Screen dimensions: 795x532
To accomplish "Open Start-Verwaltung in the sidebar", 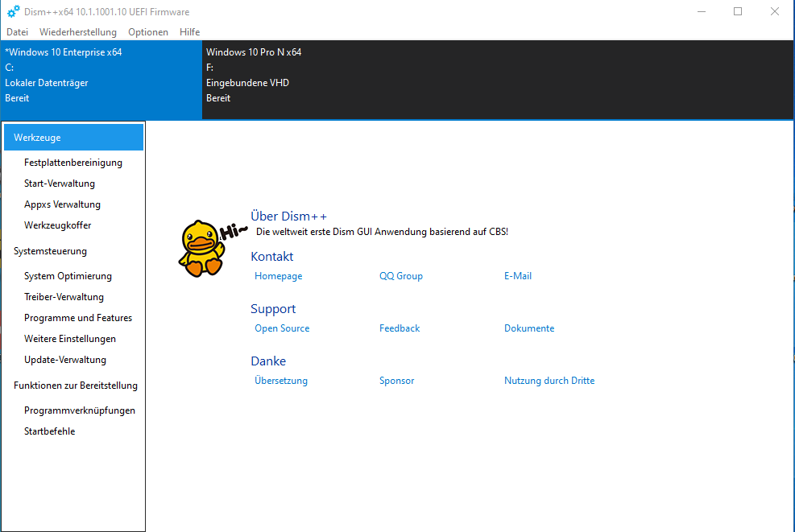I will (60, 184).
